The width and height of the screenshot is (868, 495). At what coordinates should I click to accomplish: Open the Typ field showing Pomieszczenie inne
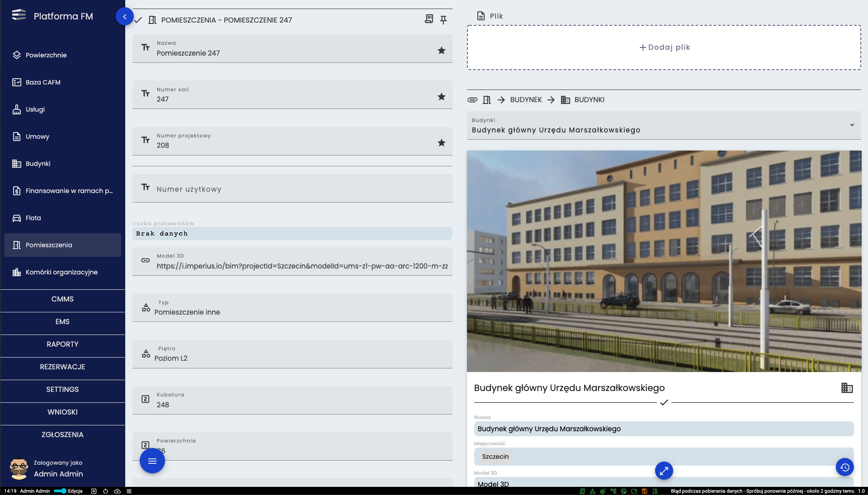292,307
